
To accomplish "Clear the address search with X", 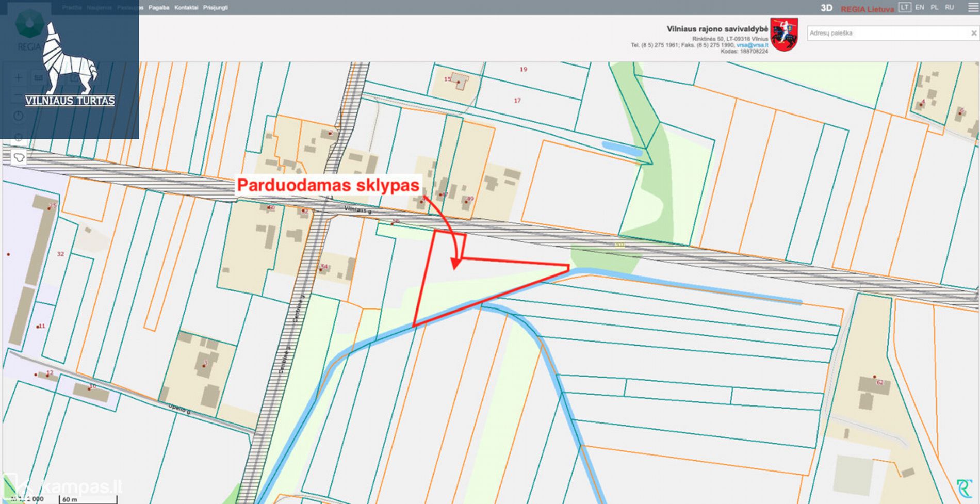I will pos(974,33).
